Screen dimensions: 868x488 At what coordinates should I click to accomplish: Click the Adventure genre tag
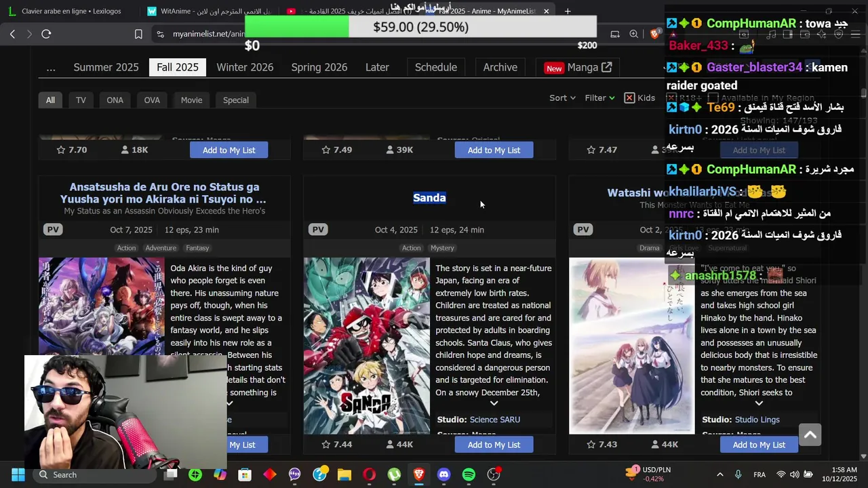[x=161, y=248]
